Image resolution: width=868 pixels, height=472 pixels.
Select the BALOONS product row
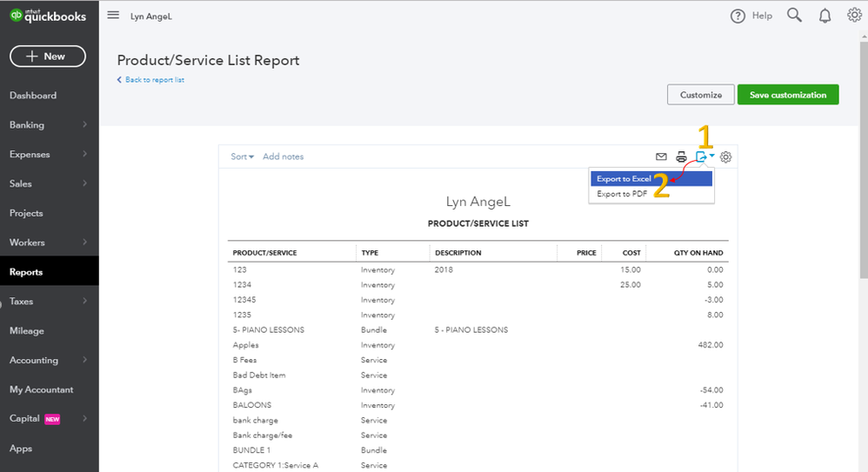[x=477, y=405]
